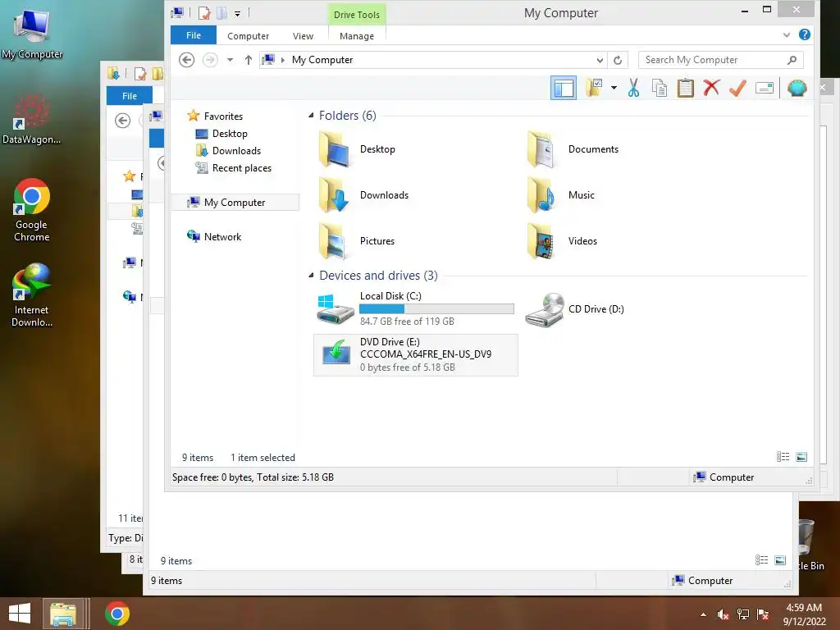
Task: Open Recent places in navigation pane
Action: (x=234, y=167)
